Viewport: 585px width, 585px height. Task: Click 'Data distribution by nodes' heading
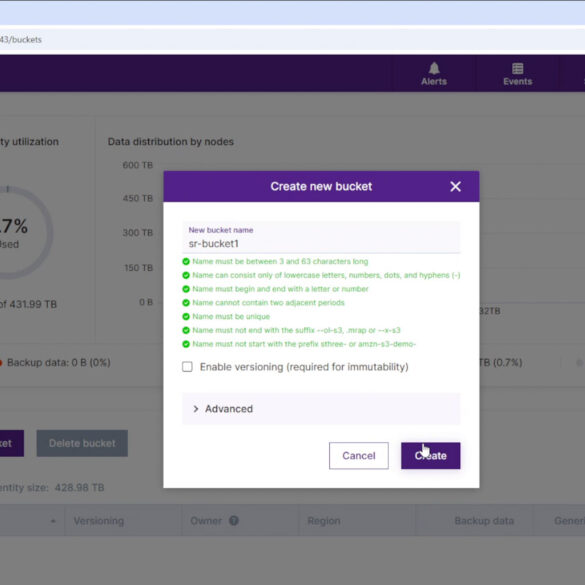(x=171, y=142)
